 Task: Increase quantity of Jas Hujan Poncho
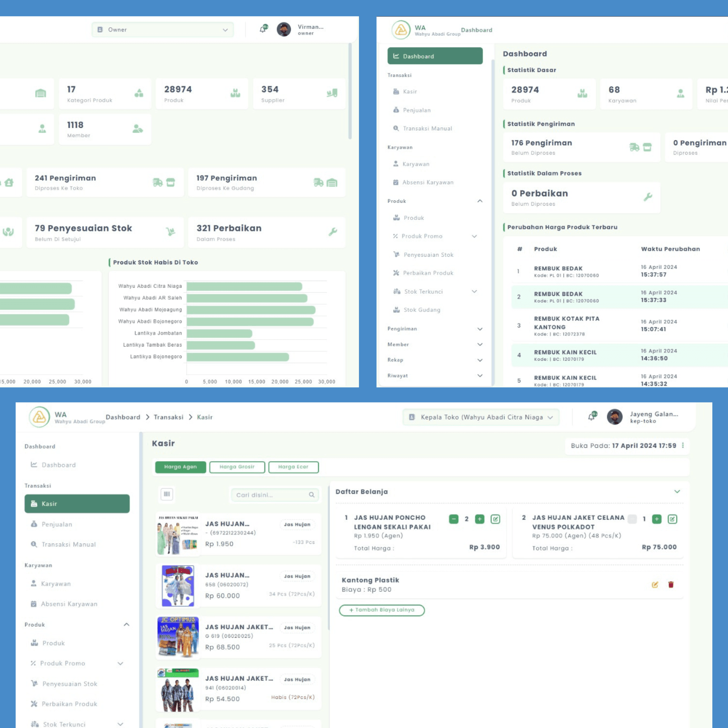pos(480,519)
